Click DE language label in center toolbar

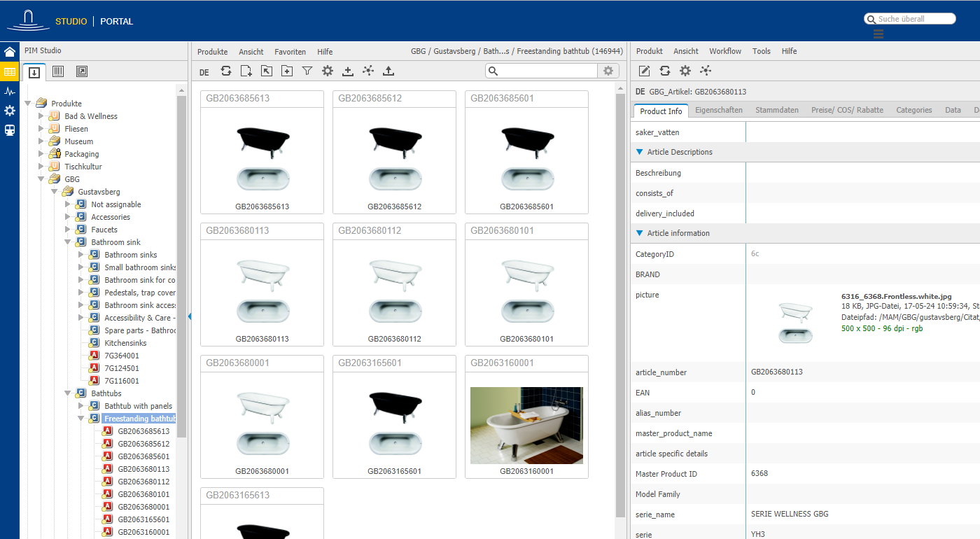point(204,72)
